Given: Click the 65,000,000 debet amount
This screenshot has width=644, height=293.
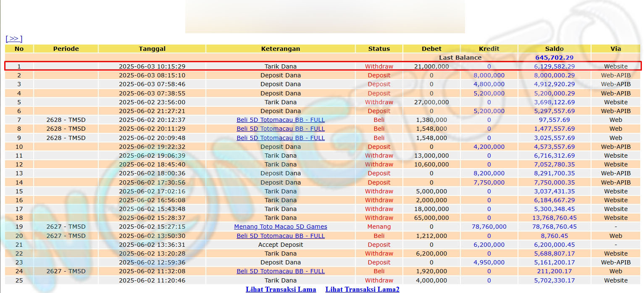Looking at the screenshot, I should click(x=431, y=218).
